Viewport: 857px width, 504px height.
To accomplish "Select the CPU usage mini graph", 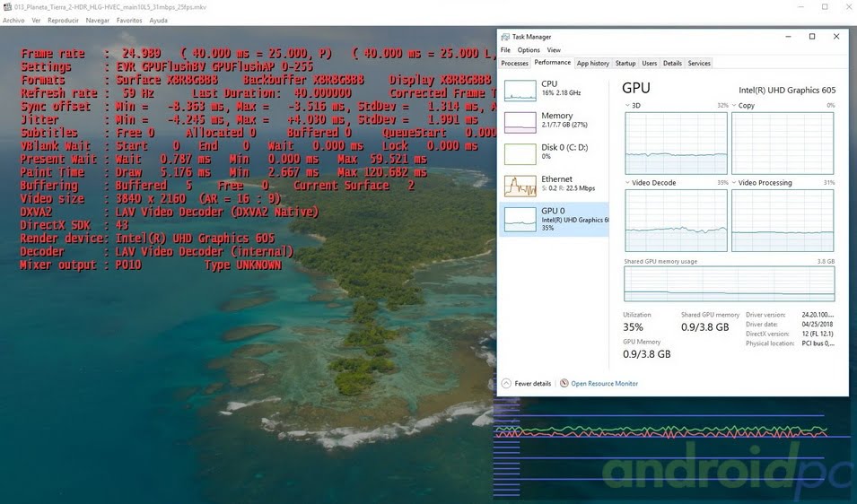I will (520, 90).
